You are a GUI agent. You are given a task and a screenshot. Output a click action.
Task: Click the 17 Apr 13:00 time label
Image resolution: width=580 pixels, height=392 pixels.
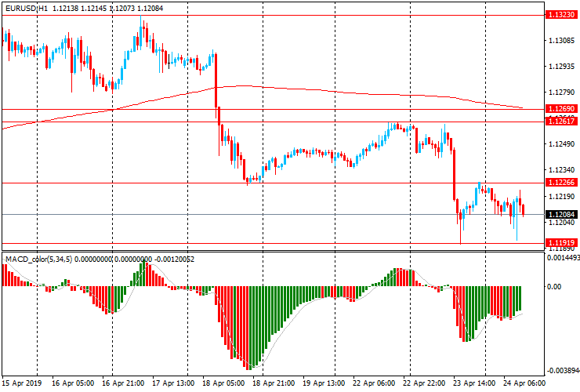coord(173,383)
